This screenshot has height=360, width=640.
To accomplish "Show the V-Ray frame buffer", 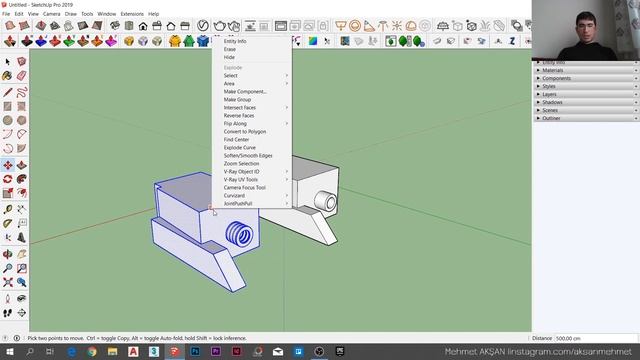I will click(x=280, y=26).
